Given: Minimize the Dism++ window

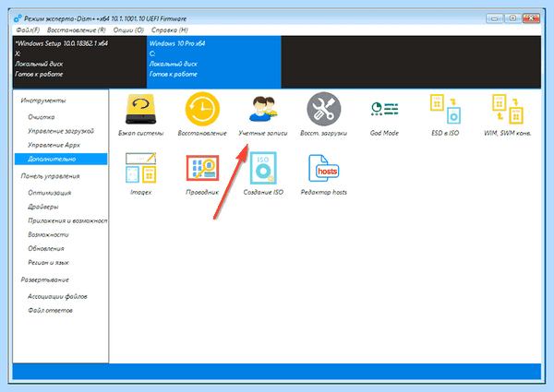Looking at the screenshot, I should click(x=494, y=18).
